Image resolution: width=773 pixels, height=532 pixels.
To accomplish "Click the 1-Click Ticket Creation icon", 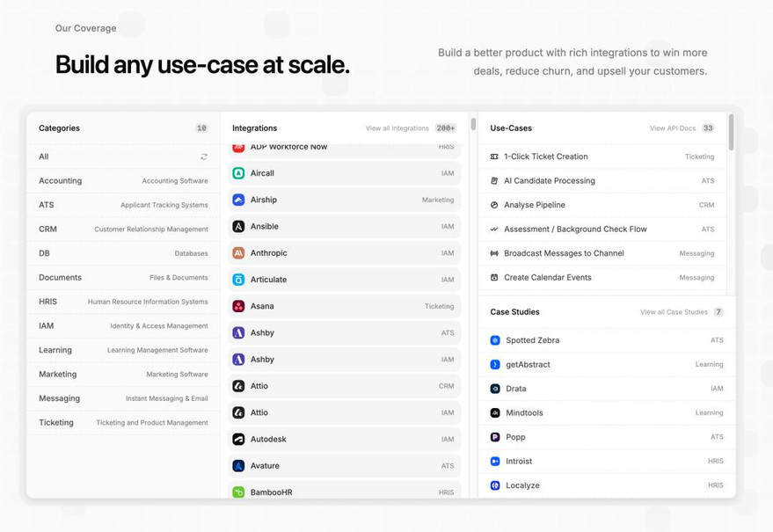I will tap(494, 157).
